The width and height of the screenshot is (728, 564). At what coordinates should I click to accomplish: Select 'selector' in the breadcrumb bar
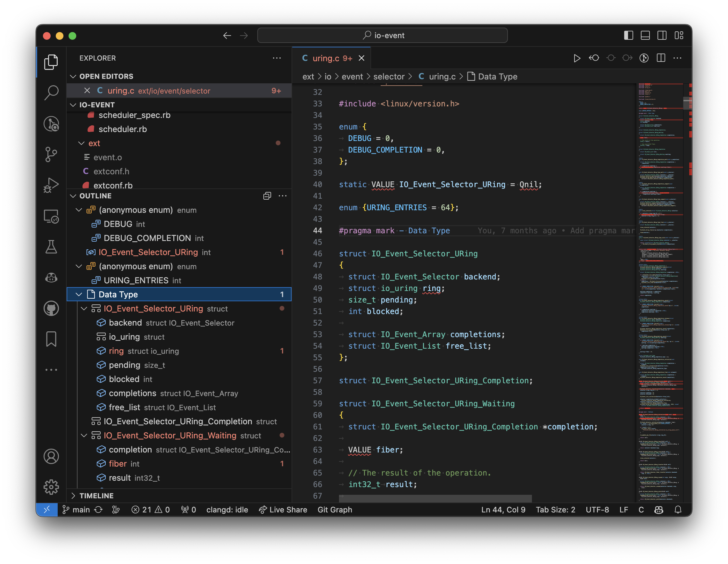389,76
